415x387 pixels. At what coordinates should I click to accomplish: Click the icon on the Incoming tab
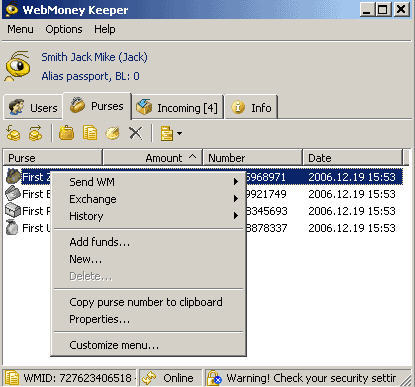[144, 107]
